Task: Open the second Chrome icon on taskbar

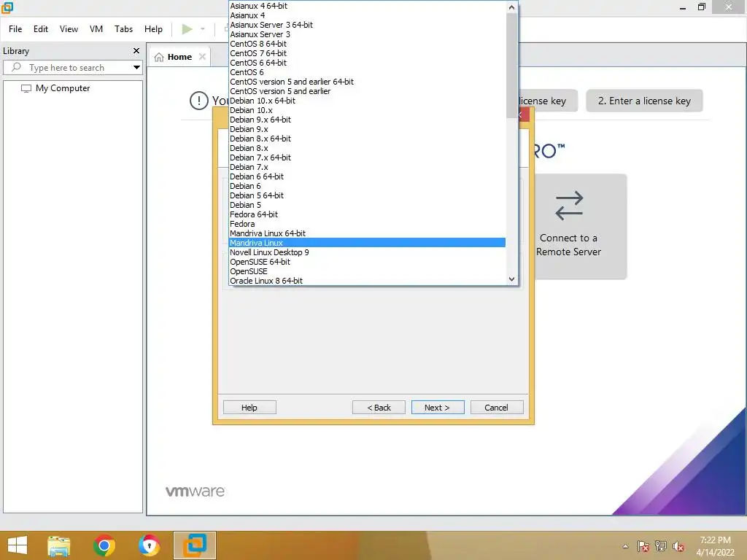Action: tap(149, 545)
